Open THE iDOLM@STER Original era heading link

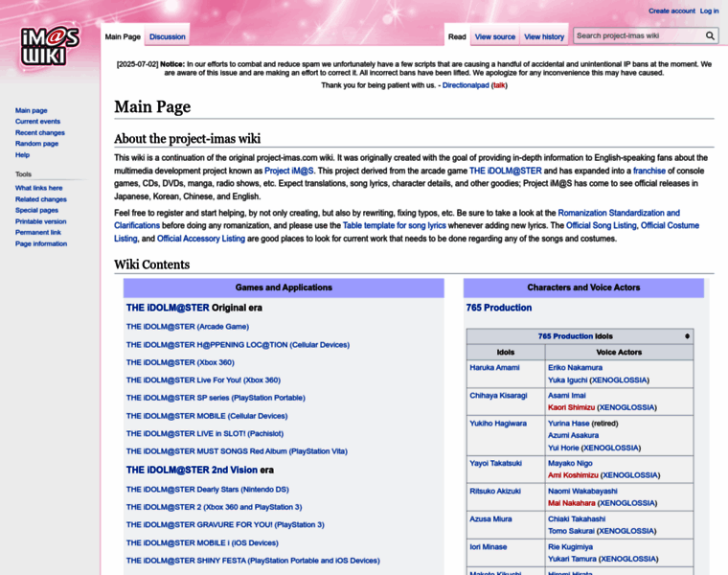(x=168, y=308)
